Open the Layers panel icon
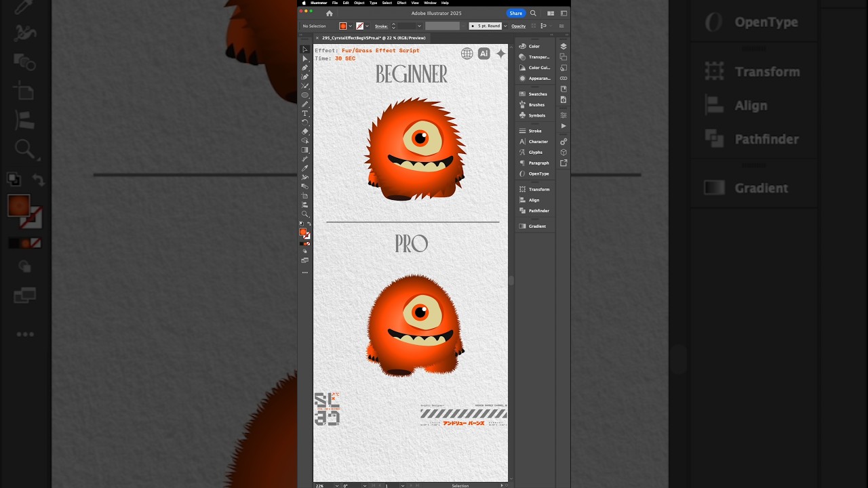 564,46
